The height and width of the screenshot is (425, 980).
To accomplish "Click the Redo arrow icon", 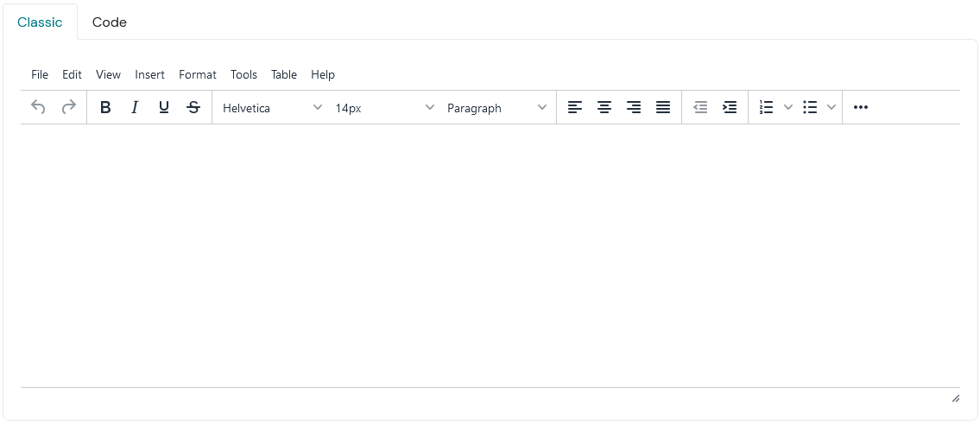I will point(69,107).
